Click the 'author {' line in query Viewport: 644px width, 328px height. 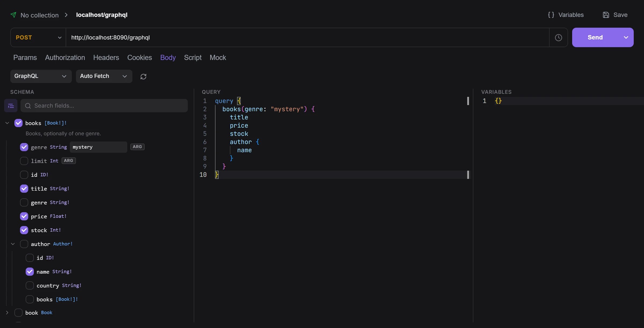[244, 142]
